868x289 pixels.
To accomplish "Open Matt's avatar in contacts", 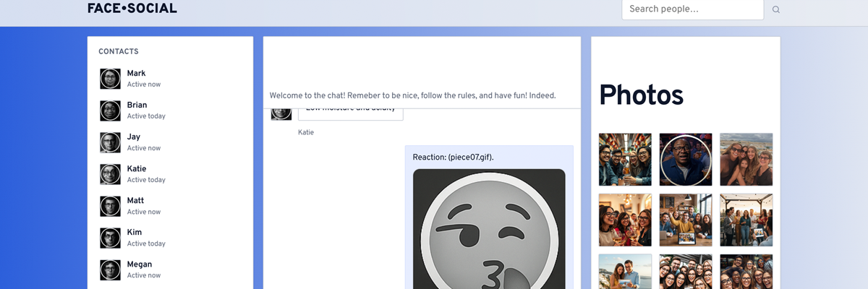I will coord(110,206).
